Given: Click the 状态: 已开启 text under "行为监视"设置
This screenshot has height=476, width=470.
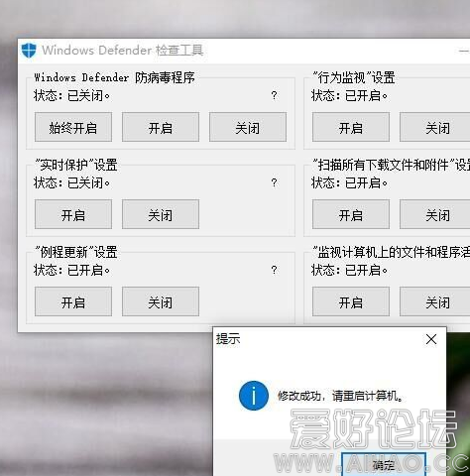Looking at the screenshot, I should (349, 96).
